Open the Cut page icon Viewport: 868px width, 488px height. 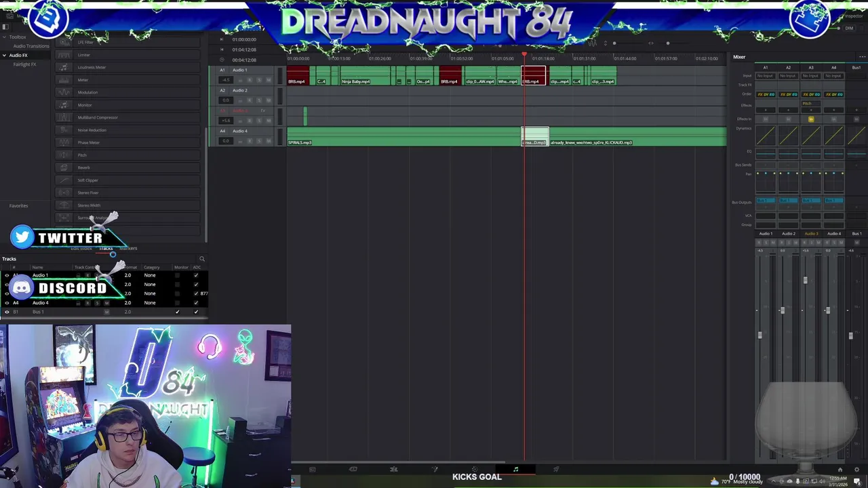353,469
